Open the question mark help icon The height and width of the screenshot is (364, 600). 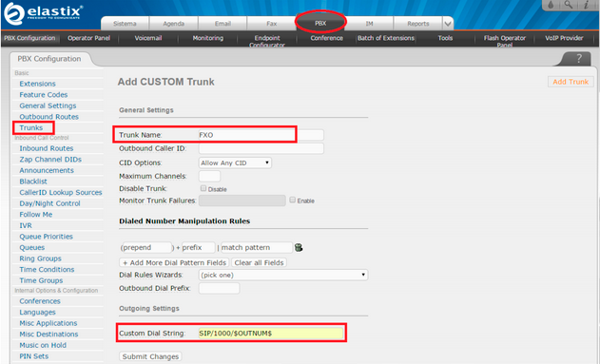579,59
